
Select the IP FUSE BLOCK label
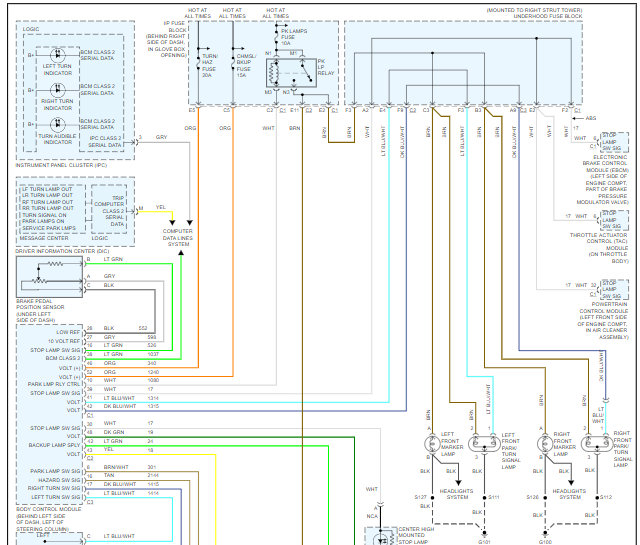[x=177, y=27]
